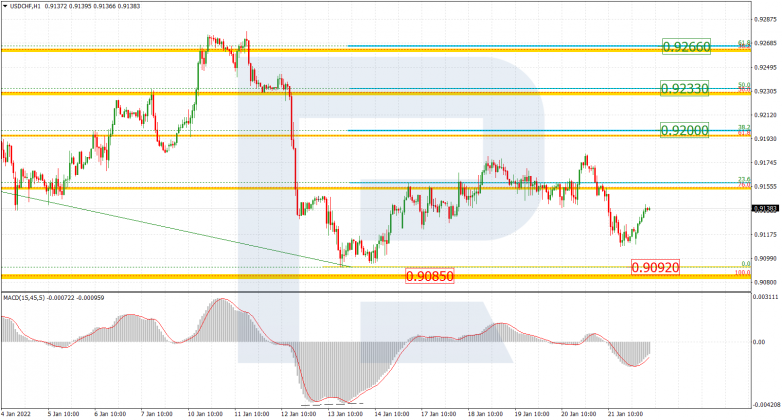Open the chart menu triangle beside USDCHF,H1

(x=5, y=6)
